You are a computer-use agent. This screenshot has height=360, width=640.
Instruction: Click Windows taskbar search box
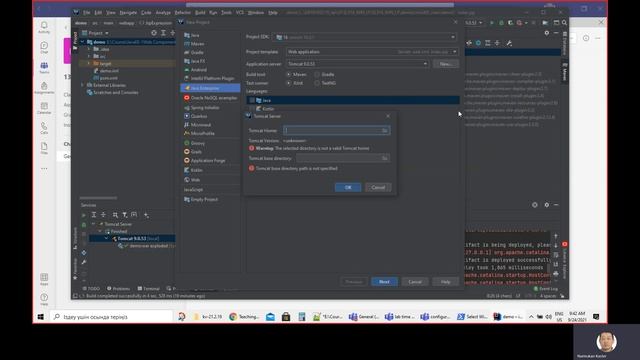click(111, 317)
